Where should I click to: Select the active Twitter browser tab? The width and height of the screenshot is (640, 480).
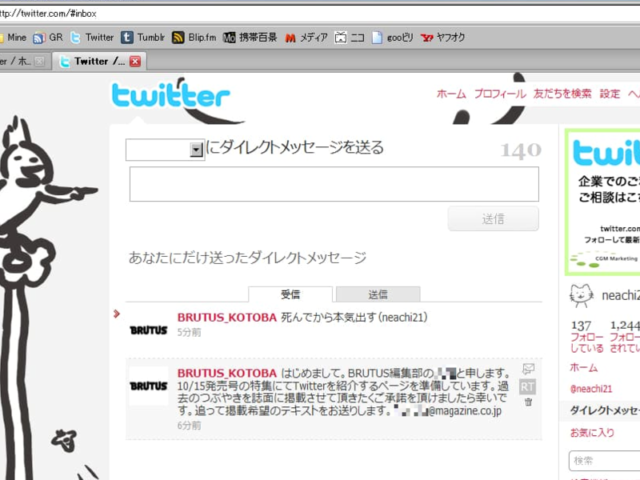click(99, 61)
